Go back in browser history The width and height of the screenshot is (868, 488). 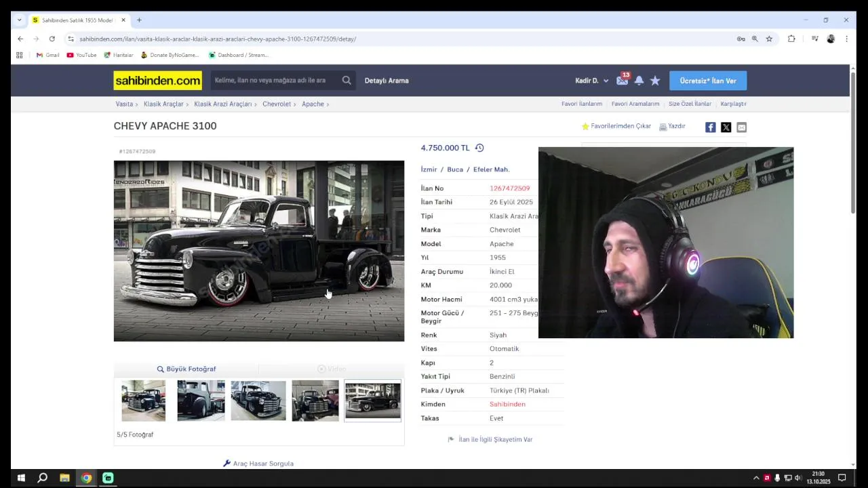tap(20, 39)
